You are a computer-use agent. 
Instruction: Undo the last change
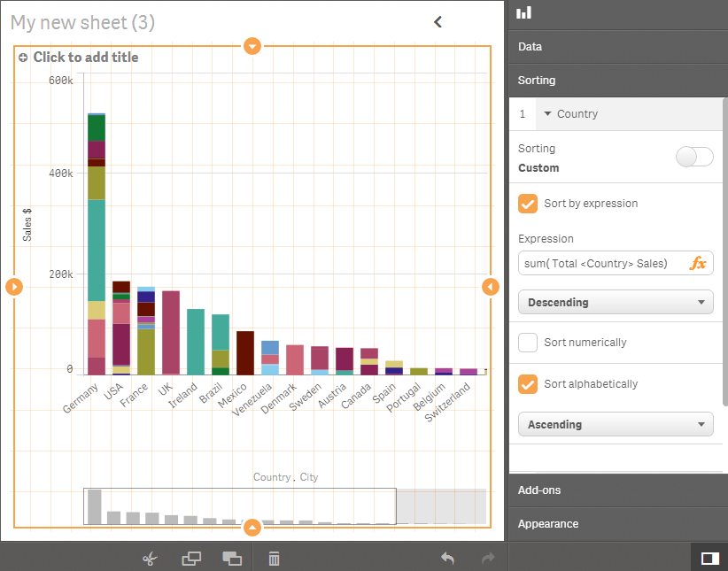click(x=447, y=559)
